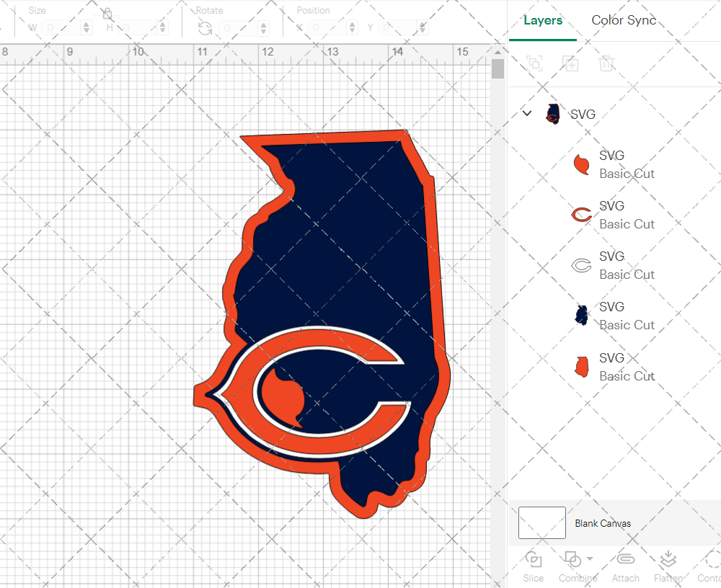The height and width of the screenshot is (588, 721).
Task: Click the Width size input field
Action: pyautogui.click(x=61, y=27)
